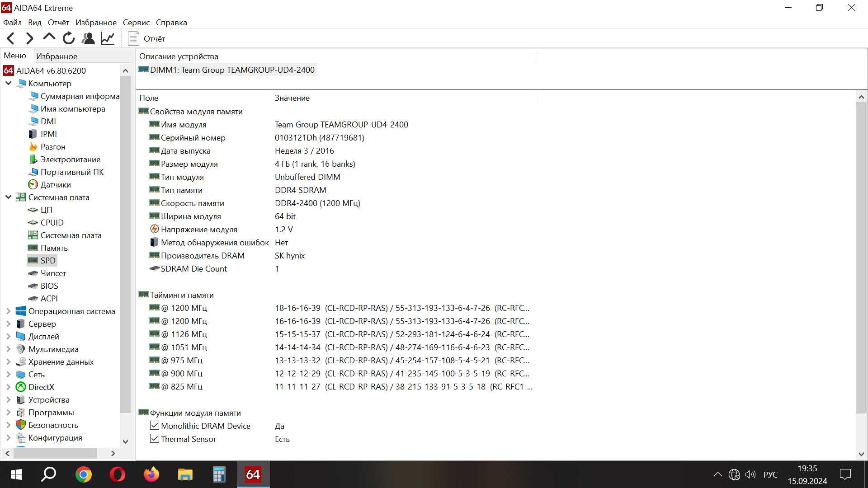Expand the DirectX node

click(8, 387)
